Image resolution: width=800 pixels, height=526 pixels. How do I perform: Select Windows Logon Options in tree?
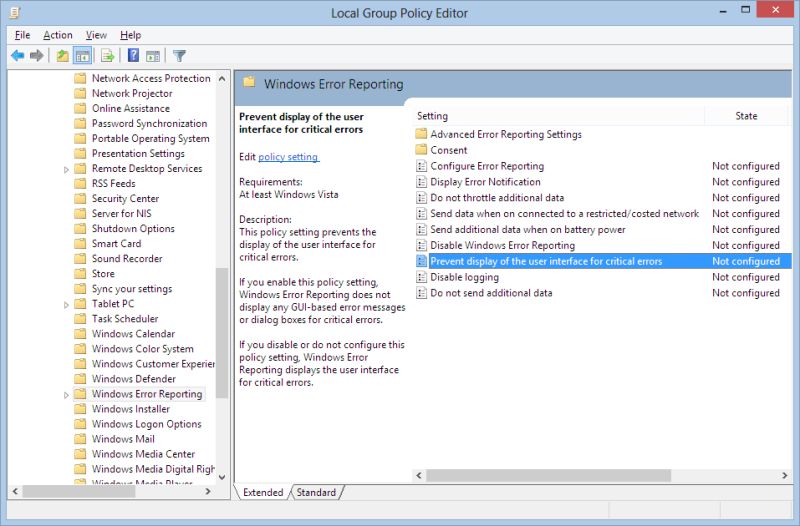click(x=146, y=424)
